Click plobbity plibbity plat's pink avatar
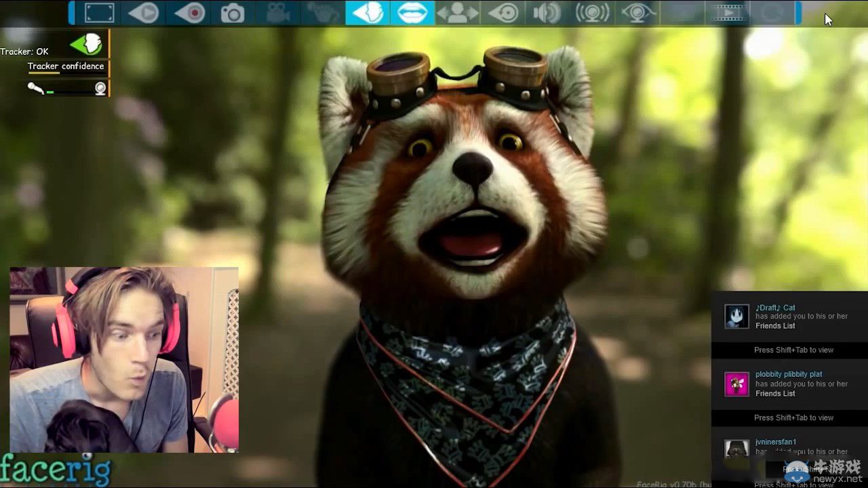The image size is (868, 488). tap(736, 384)
